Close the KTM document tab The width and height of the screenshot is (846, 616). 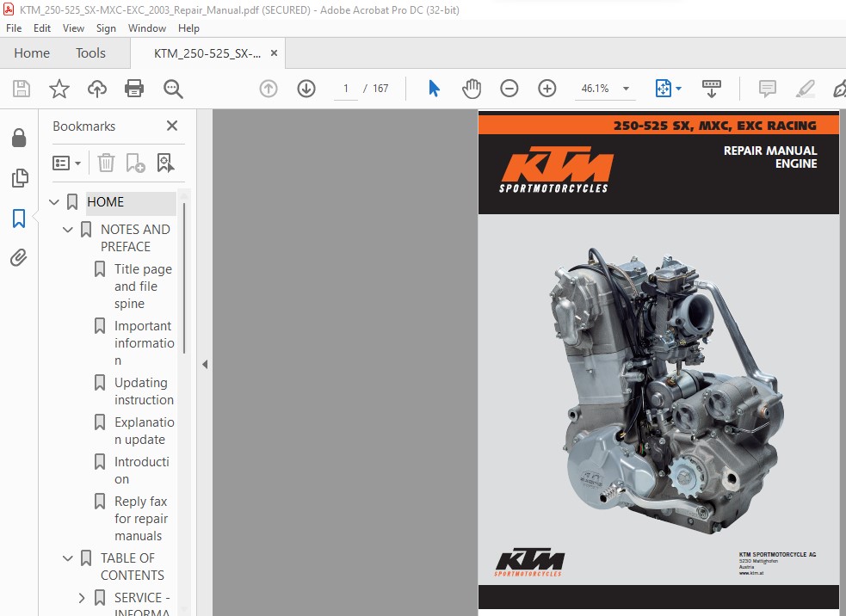point(274,52)
